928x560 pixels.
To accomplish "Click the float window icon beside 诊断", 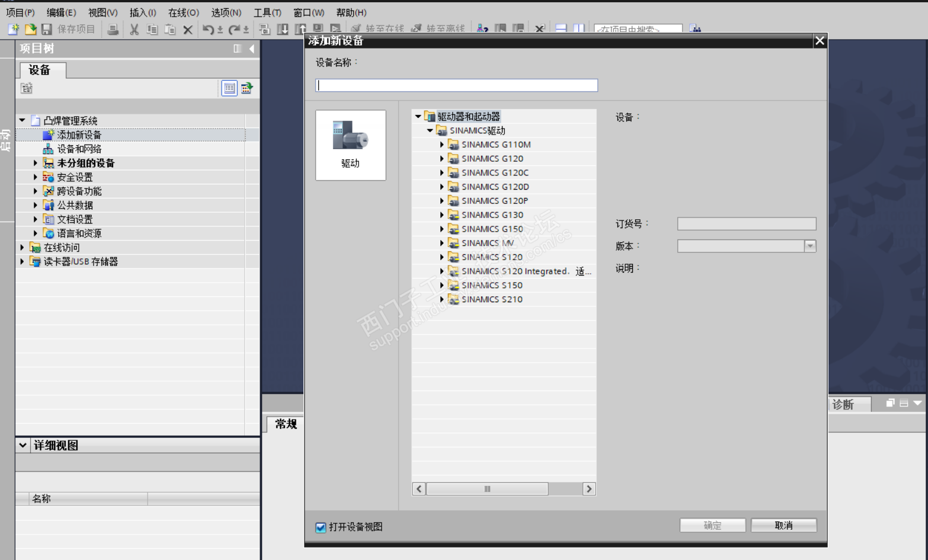I will pos(890,403).
